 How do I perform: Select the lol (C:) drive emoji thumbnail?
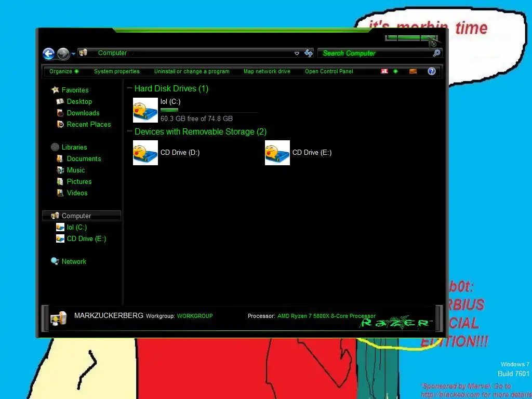[x=145, y=110]
